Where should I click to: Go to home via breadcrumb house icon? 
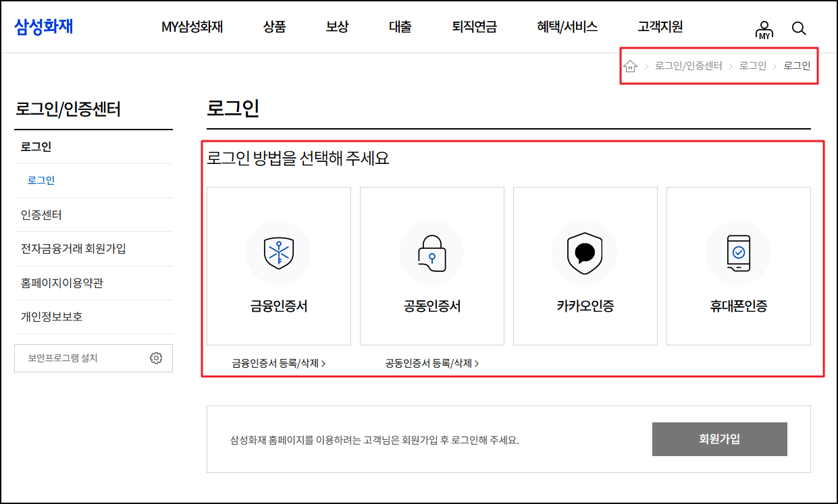coord(630,66)
